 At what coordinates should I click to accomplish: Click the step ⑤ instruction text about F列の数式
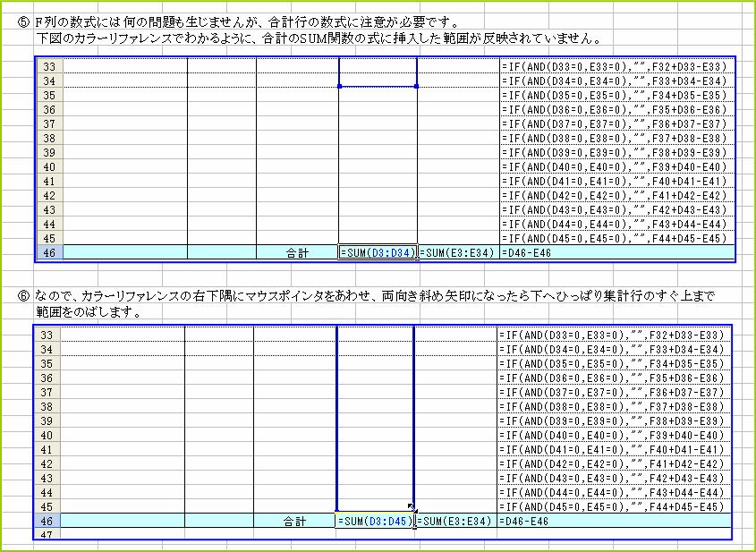[x=247, y=22]
